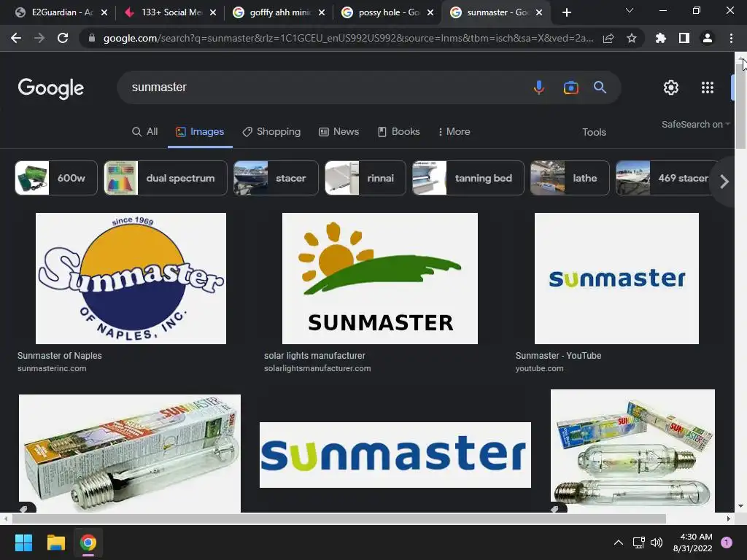
Task: Visit the youtube.com source link
Action: click(539, 368)
